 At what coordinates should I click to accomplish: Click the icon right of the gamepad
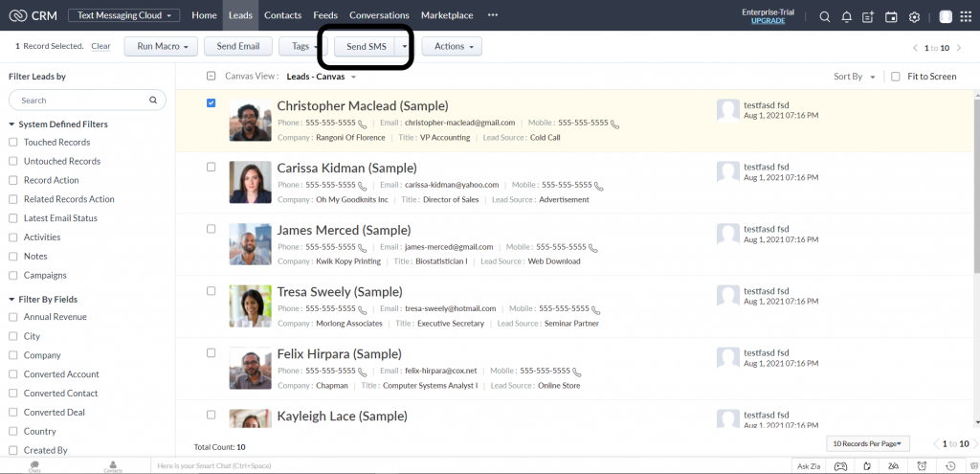[867, 466]
